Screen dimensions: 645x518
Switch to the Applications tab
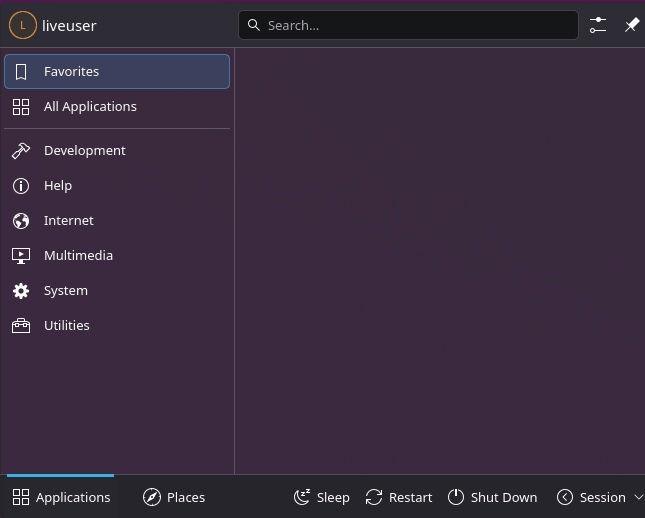(x=61, y=497)
